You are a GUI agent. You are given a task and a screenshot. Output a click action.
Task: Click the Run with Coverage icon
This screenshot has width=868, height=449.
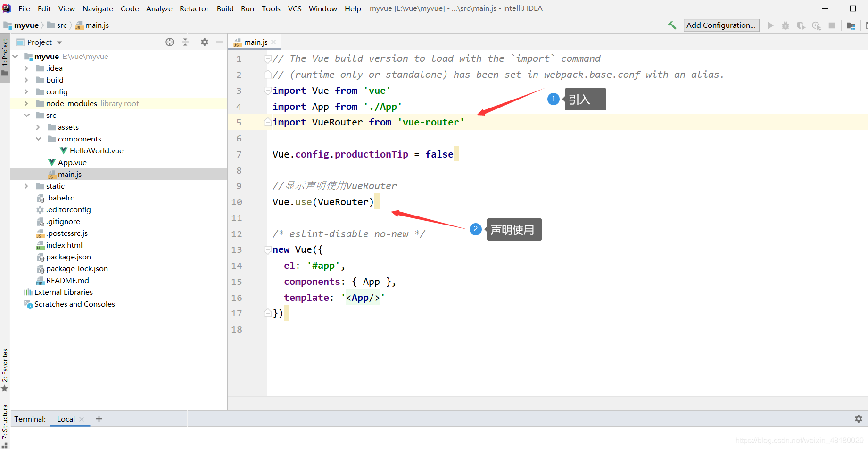coord(801,25)
